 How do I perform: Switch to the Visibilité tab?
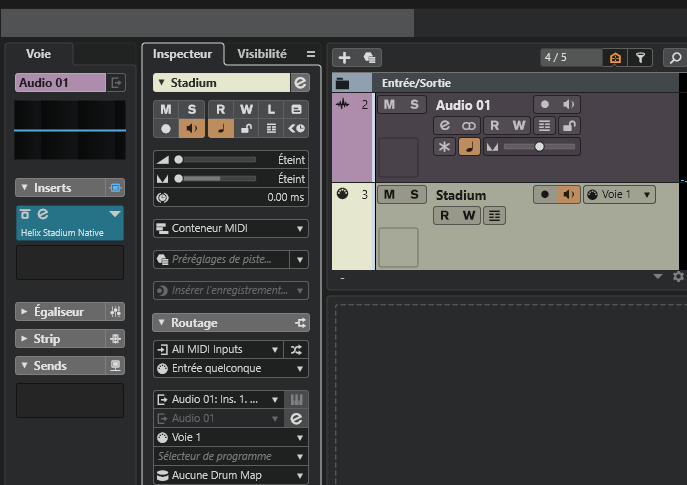262,54
